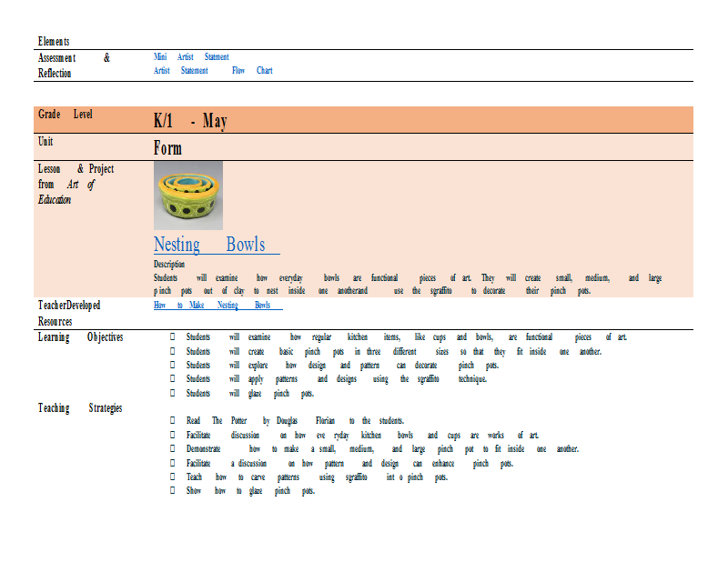Click text 'Students will examine how regular kitchen items'
The height and width of the screenshot is (562, 728).
pos(407,337)
